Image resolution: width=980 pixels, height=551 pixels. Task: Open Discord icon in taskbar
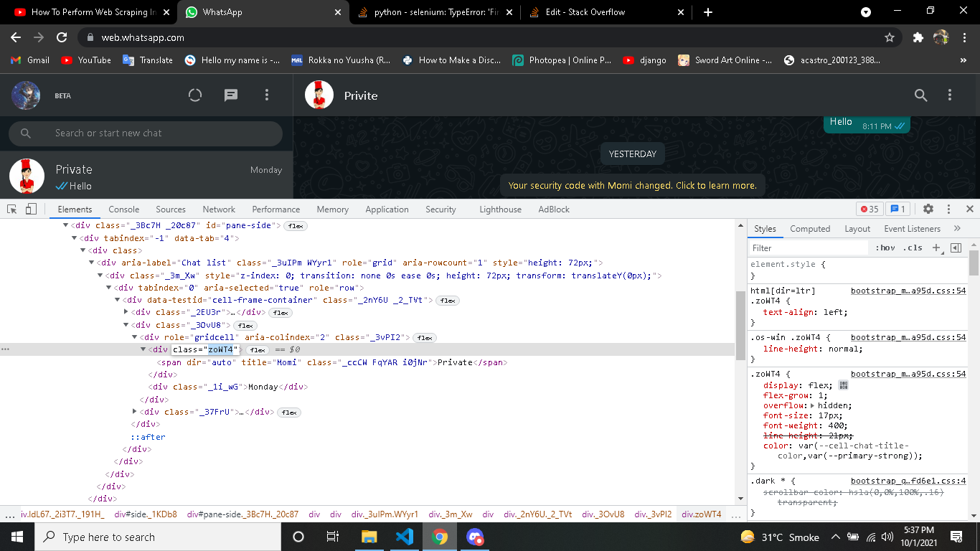coord(475,537)
